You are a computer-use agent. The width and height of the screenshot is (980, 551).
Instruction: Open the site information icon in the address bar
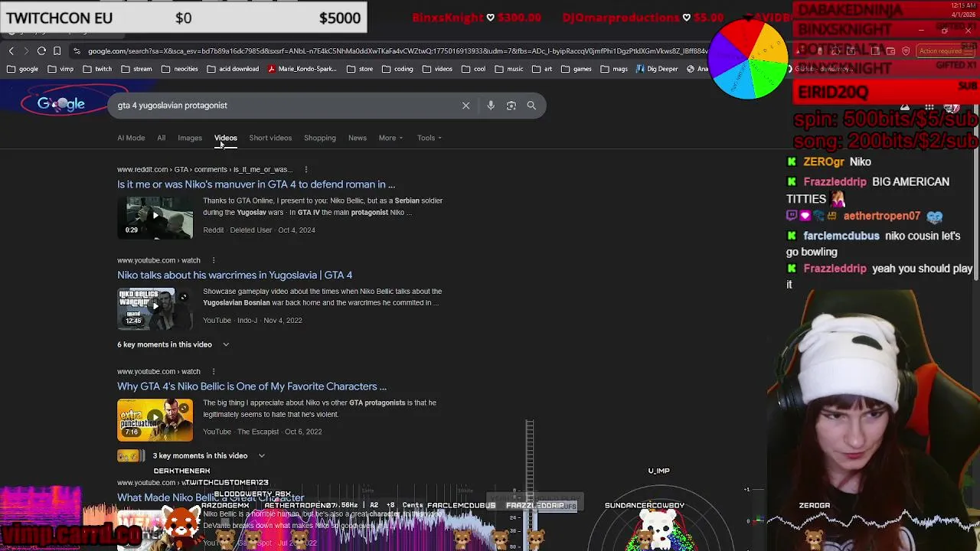(77, 51)
